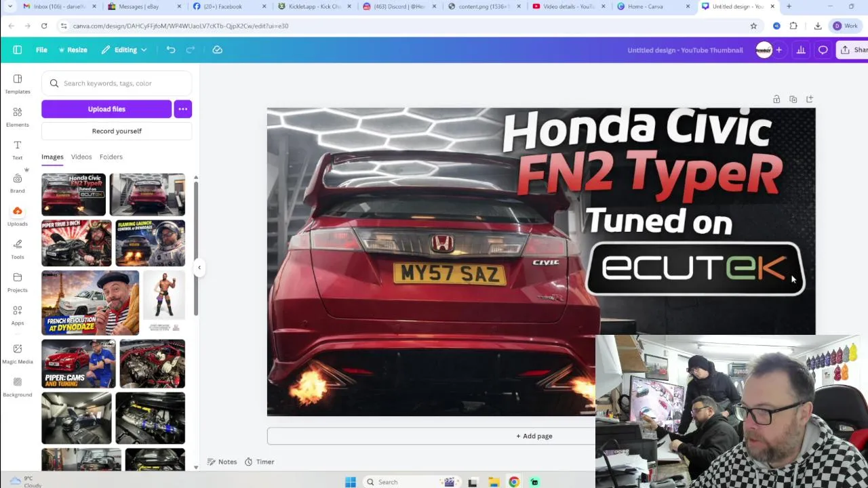
Task: Open the Share button
Action: coord(853,49)
